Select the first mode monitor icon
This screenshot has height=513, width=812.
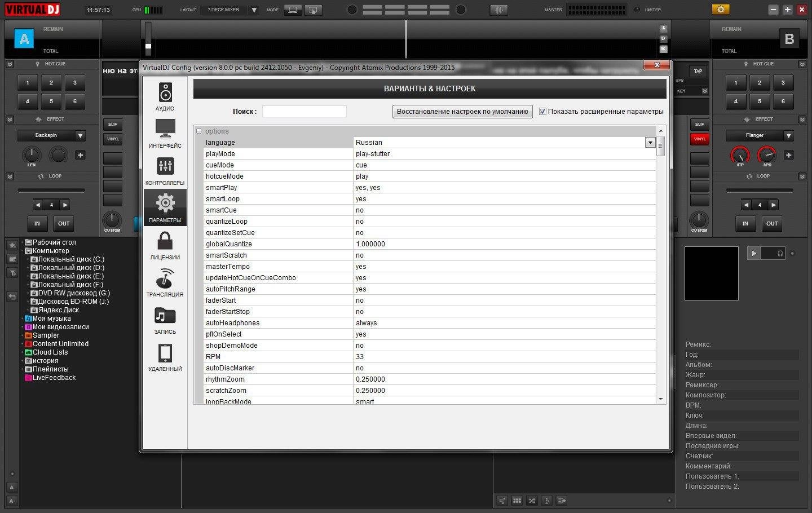click(x=292, y=10)
